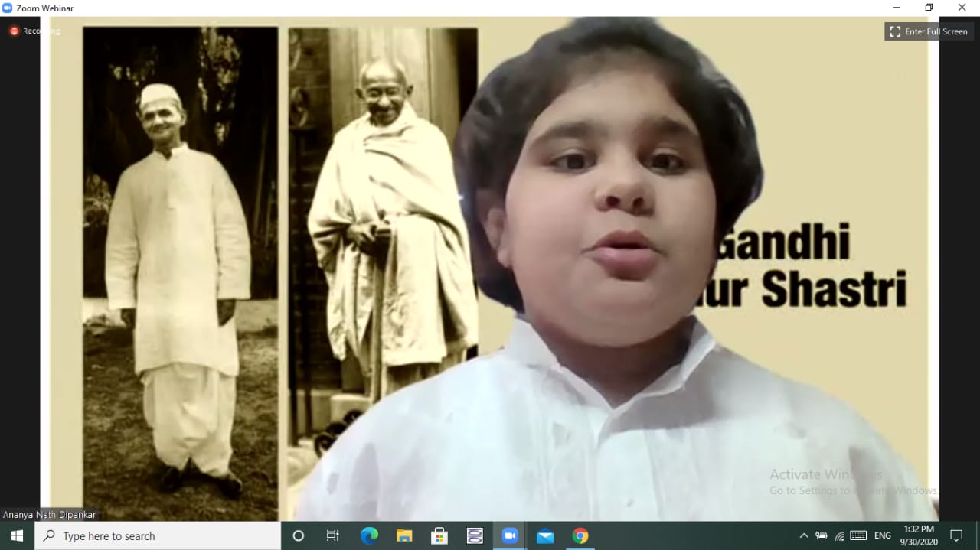Open the Mail app from the taskbar

(x=544, y=535)
